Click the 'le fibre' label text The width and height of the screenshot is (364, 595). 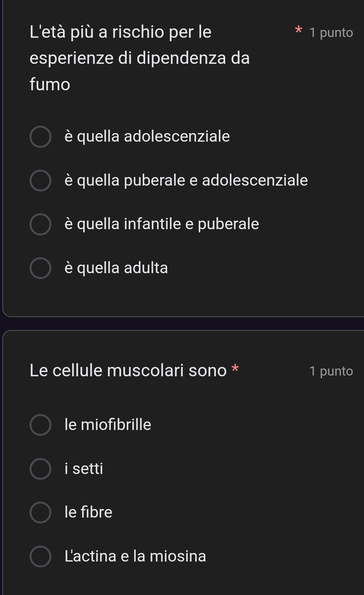[88, 512]
